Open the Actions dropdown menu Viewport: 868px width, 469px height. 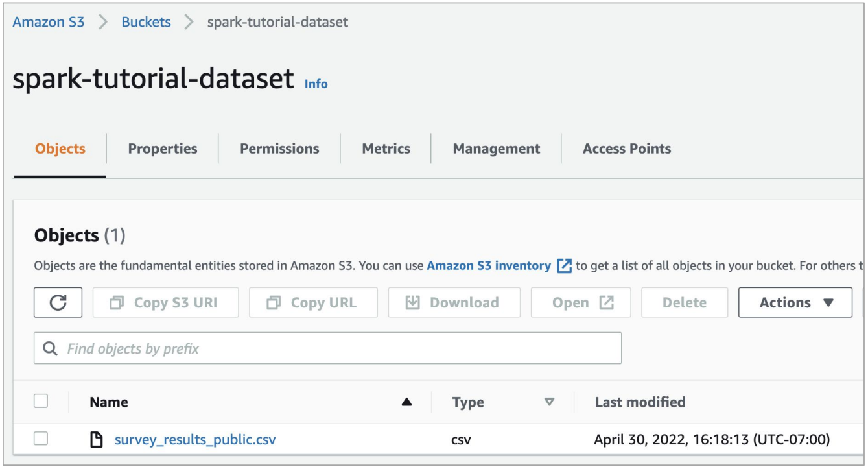click(795, 302)
